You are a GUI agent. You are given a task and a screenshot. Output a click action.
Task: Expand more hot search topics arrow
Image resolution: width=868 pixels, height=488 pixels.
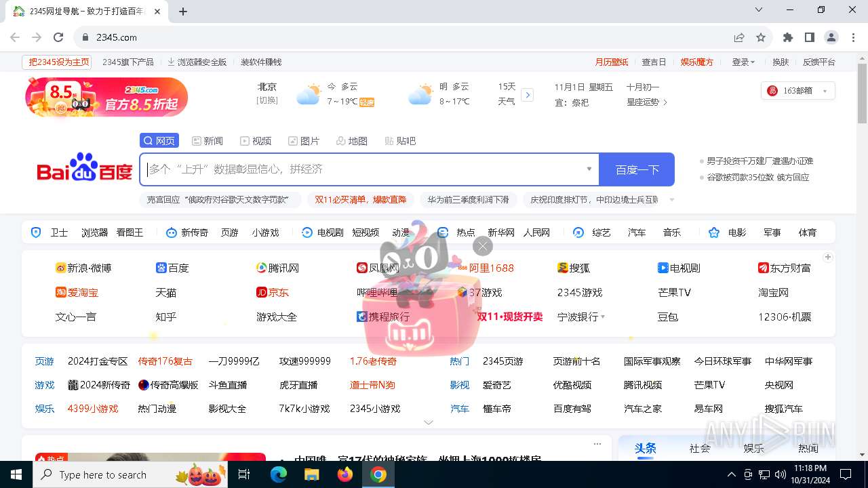click(672, 199)
